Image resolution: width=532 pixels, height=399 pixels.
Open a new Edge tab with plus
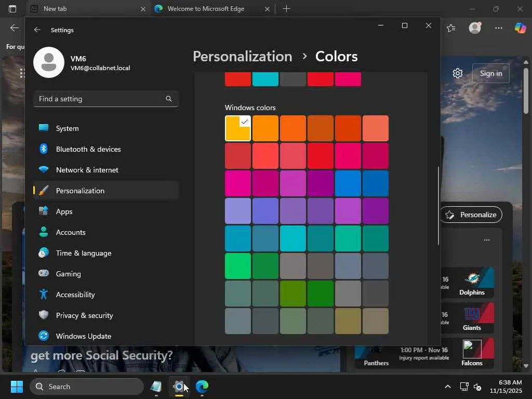point(287,9)
